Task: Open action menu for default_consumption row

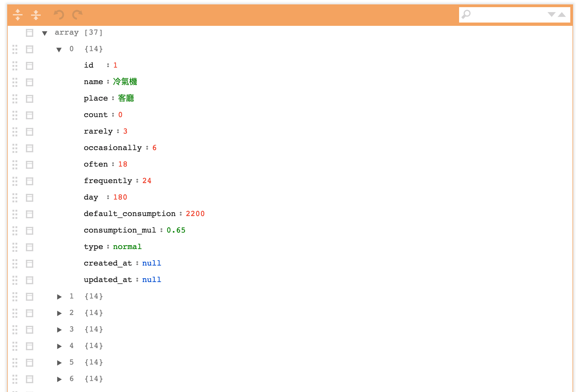Action: 29,214
